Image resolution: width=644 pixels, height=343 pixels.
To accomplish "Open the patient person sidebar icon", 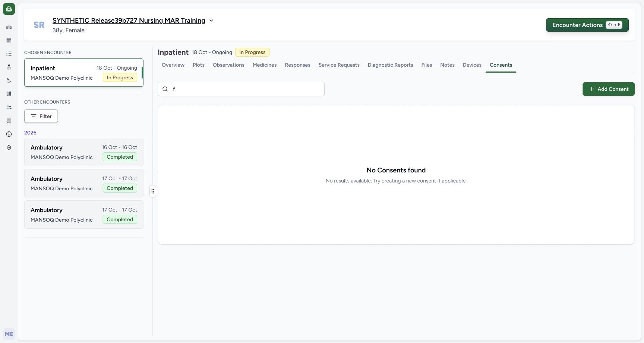I will 9,67.
